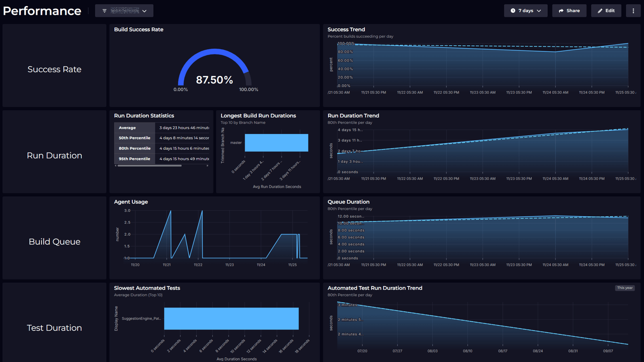Select the master bar in Longest Build Run Durations
The height and width of the screenshot is (362, 644).
[276, 142]
